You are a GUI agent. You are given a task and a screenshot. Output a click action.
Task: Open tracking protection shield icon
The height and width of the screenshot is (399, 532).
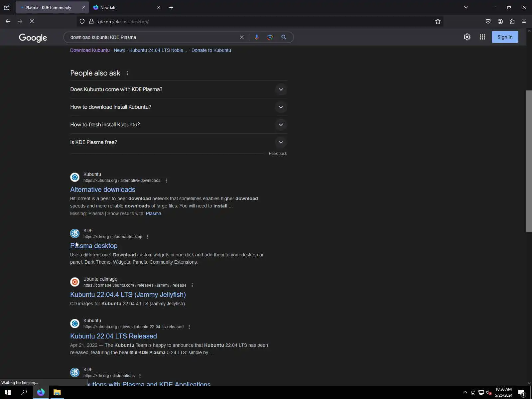tap(82, 22)
